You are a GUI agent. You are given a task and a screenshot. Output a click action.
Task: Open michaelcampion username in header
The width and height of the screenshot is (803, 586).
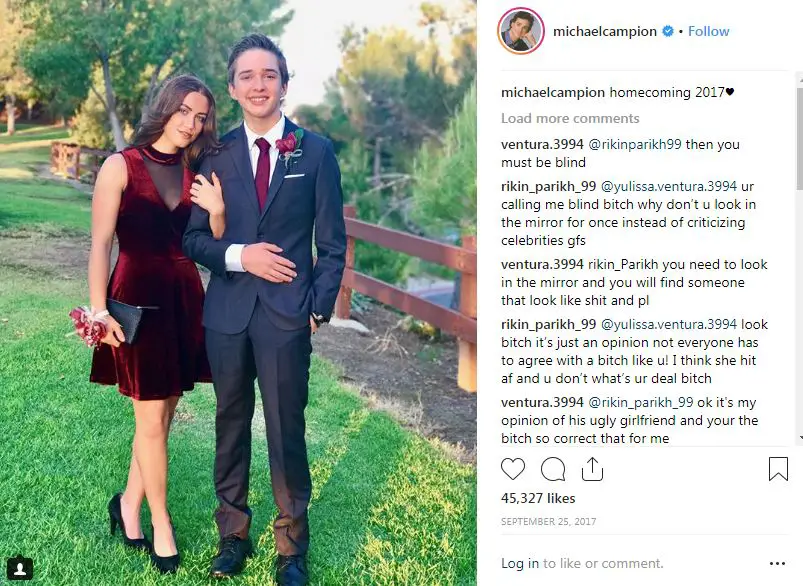[605, 31]
